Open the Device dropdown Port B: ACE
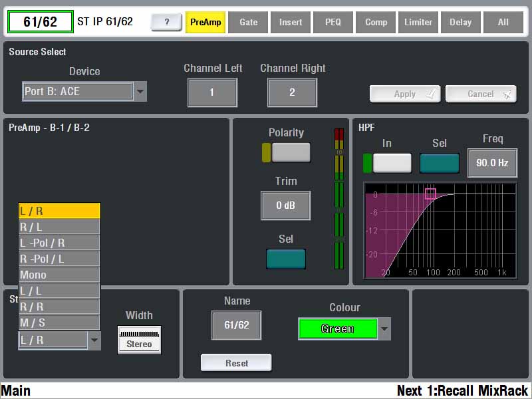 pos(84,92)
